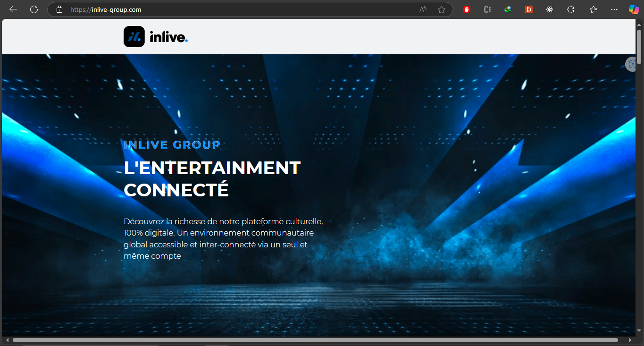Click the INLIVE GROUP blue heading
The image size is (644, 346).
[x=172, y=145]
